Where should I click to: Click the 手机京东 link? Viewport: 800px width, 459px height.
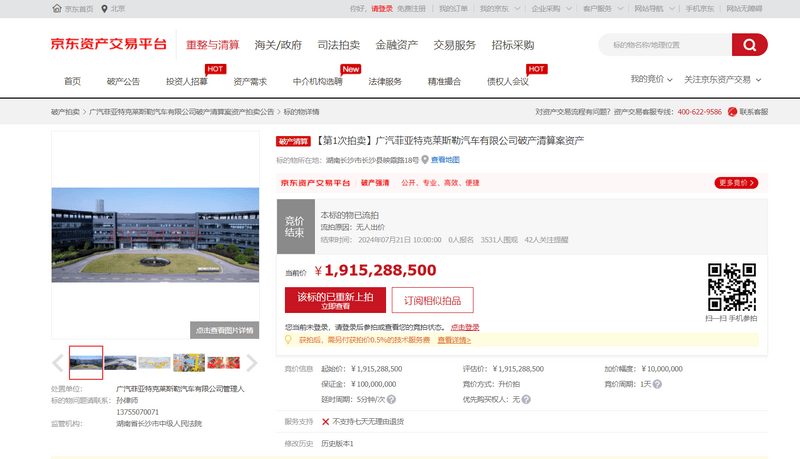click(x=700, y=9)
